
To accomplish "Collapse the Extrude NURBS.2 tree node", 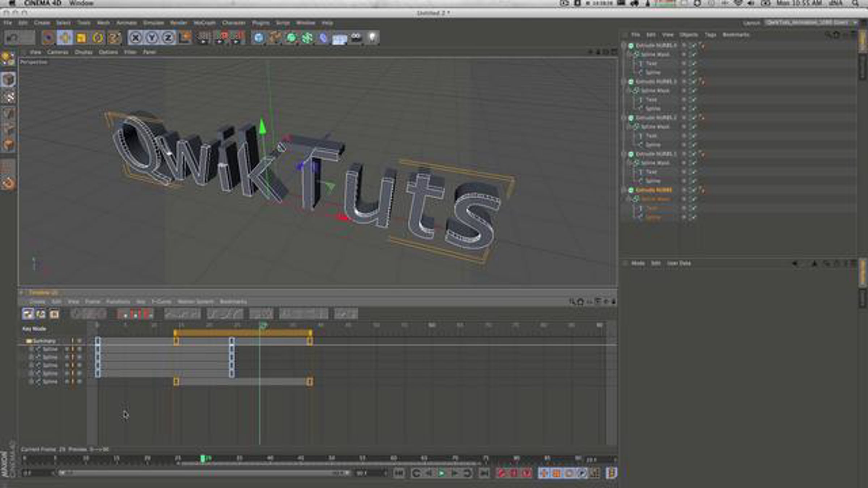I will [624, 118].
